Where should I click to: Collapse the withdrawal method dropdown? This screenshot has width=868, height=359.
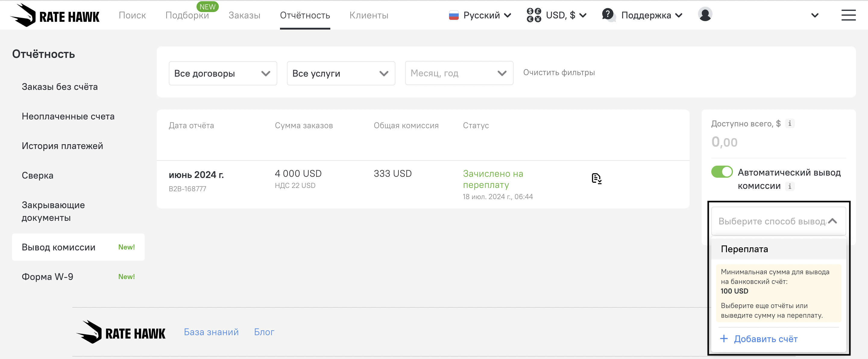pos(833,221)
